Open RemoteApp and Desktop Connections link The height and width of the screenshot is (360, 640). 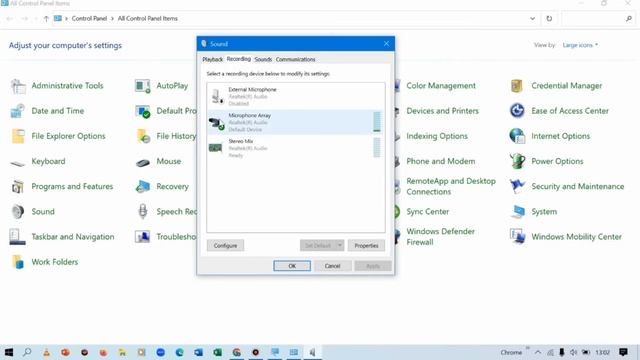(451, 187)
